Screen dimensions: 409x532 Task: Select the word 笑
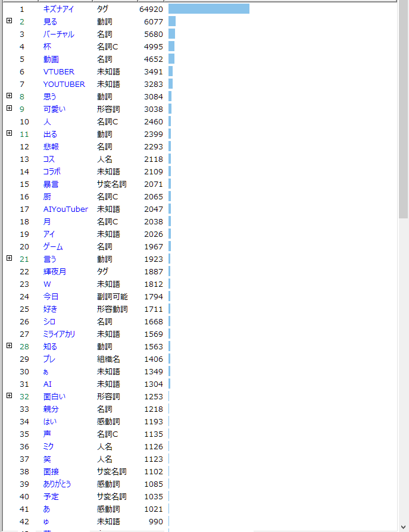point(47,459)
